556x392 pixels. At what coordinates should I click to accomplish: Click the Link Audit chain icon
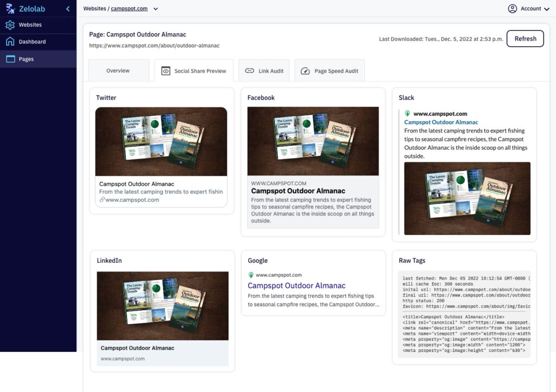click(x=250, y=71)
